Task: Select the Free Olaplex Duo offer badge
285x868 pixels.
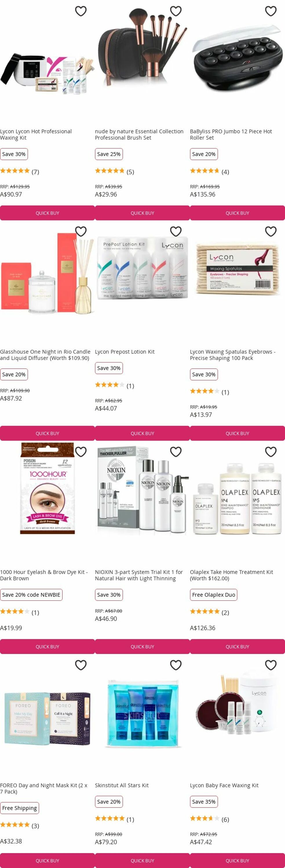Action: [x=213, y=595]
